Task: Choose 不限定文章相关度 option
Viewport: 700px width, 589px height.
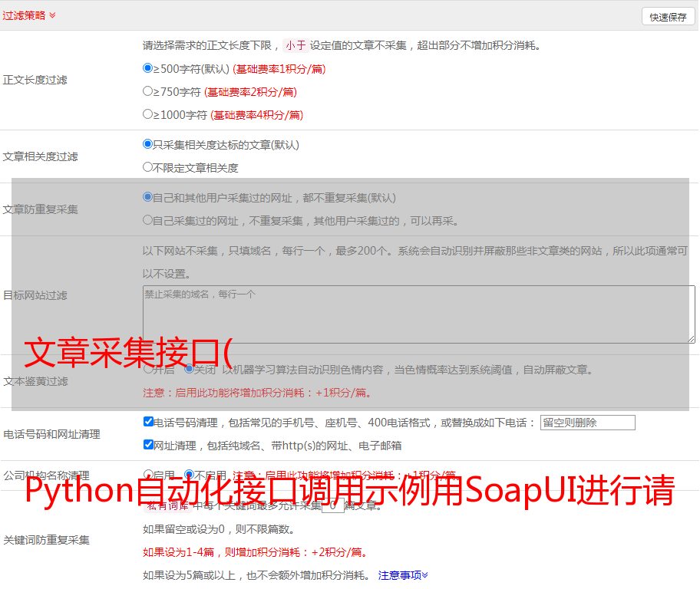Action: (x=148, y=167)
